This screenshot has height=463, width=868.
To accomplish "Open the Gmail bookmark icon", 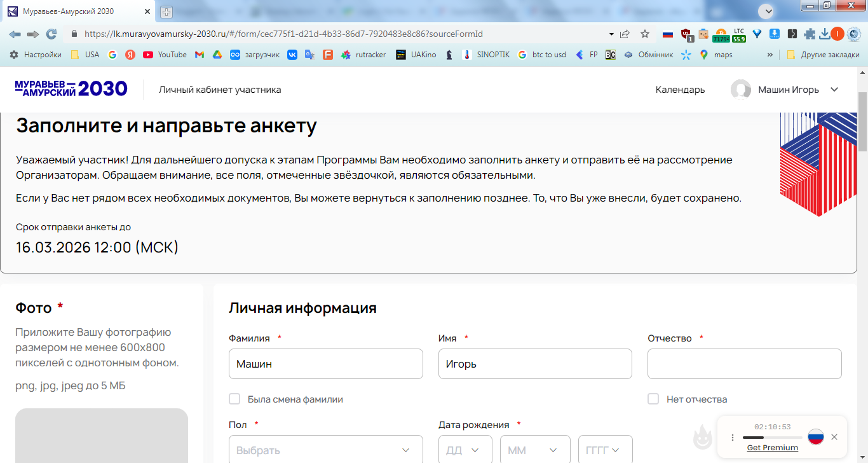I will (199, 55).
